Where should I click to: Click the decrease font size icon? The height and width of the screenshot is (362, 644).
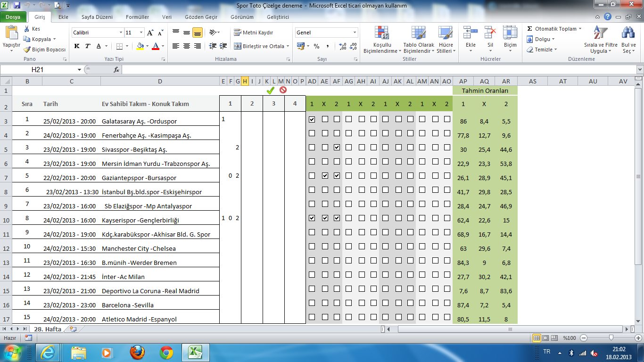[160, 33]
